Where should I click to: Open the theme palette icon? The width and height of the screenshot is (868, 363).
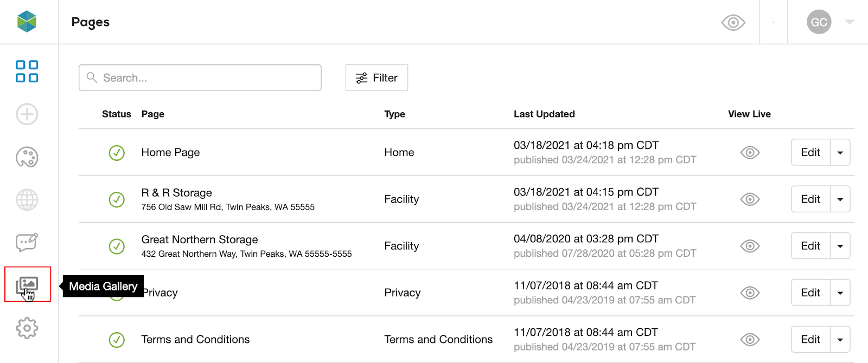coord(27,157)
